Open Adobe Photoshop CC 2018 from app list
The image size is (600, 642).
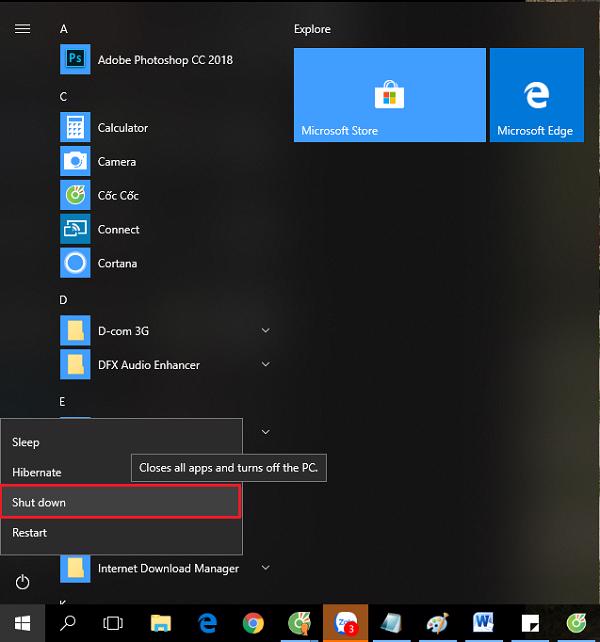click(x=164, y=60)
